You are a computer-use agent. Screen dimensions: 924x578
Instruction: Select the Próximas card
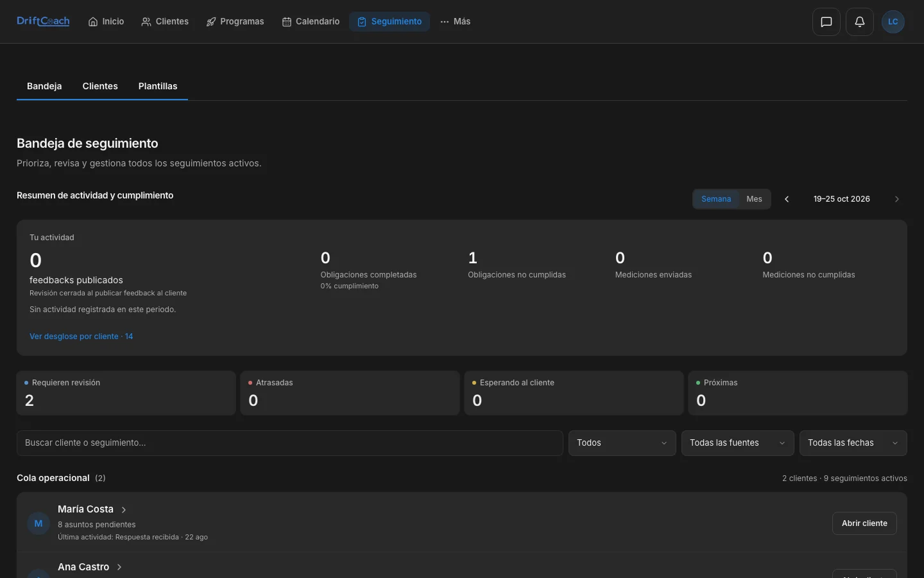[x=798, y=393]
